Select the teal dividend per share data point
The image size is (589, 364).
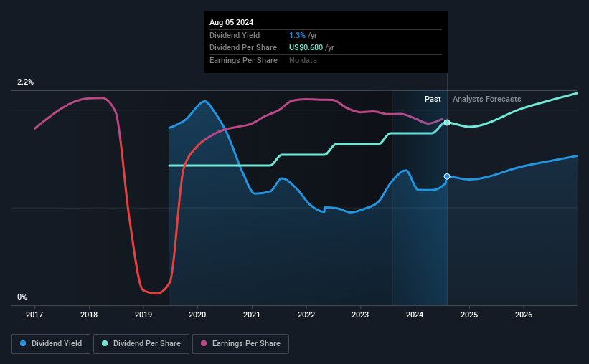[447, 123]
